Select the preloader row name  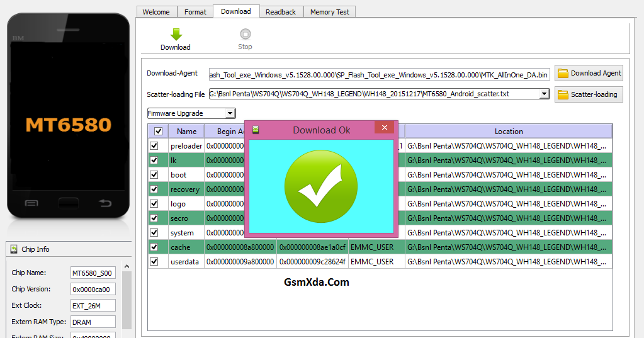(186, 146)
